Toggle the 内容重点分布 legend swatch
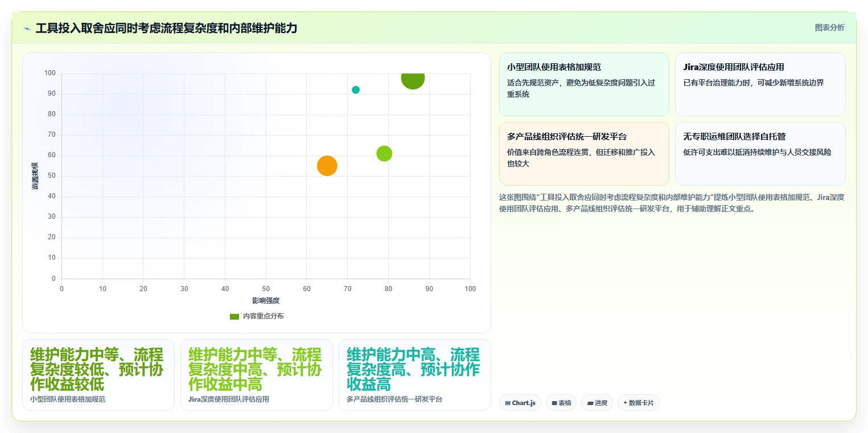Image resolution: width=868 pixels, height=433 pixels. click(x=235, y=316)
